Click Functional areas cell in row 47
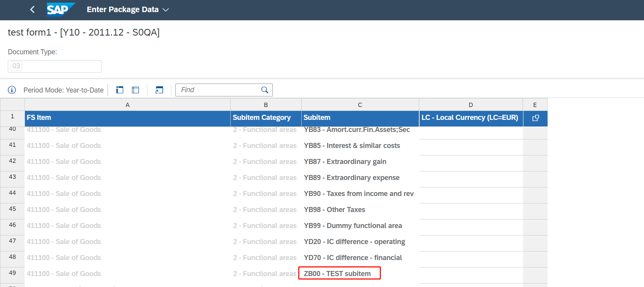This screenshot has width=644, height=287. pos(266,243)
